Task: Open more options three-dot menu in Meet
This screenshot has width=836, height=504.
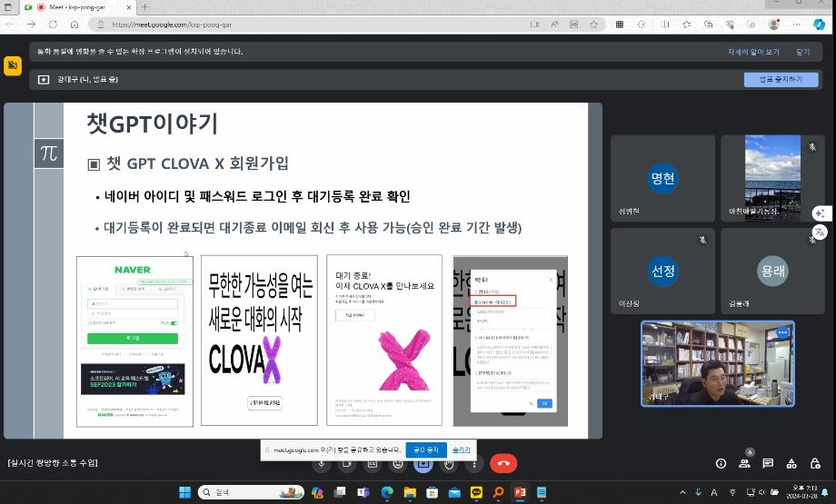Action: (x=474, y=463)
